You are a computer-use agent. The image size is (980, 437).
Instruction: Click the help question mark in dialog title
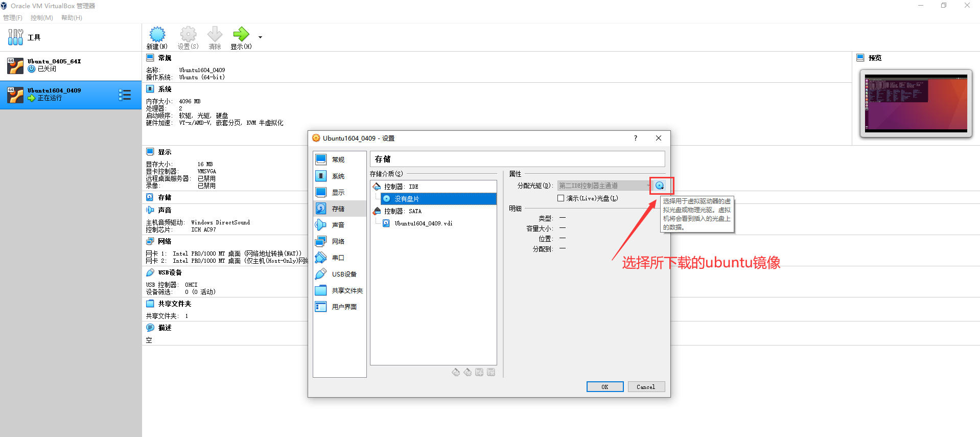(x=636, y=138)
